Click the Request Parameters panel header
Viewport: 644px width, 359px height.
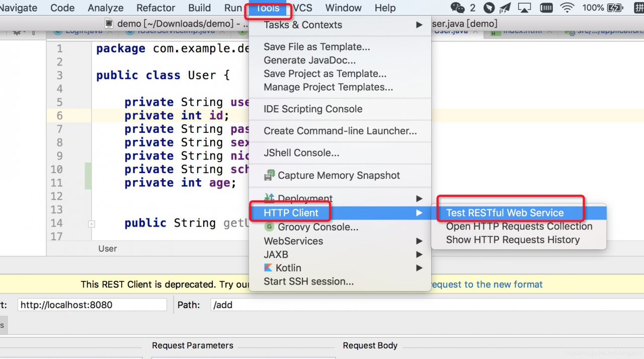tap(193, 345)
